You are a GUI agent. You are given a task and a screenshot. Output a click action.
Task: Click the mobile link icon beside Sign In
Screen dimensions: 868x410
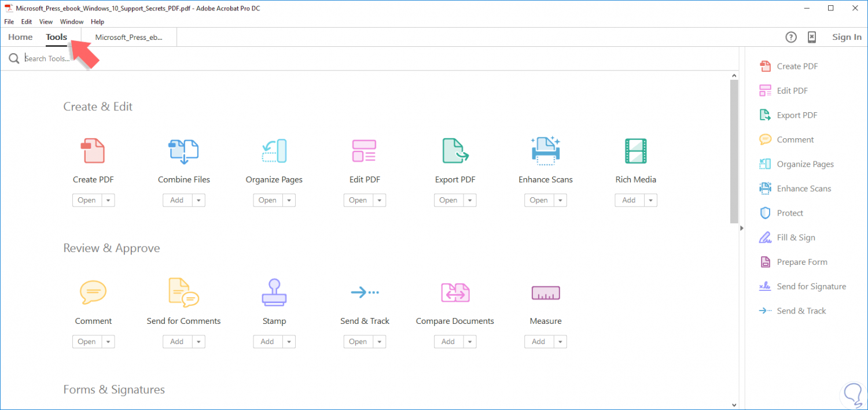pyautogui.click(x=812, y=37)
